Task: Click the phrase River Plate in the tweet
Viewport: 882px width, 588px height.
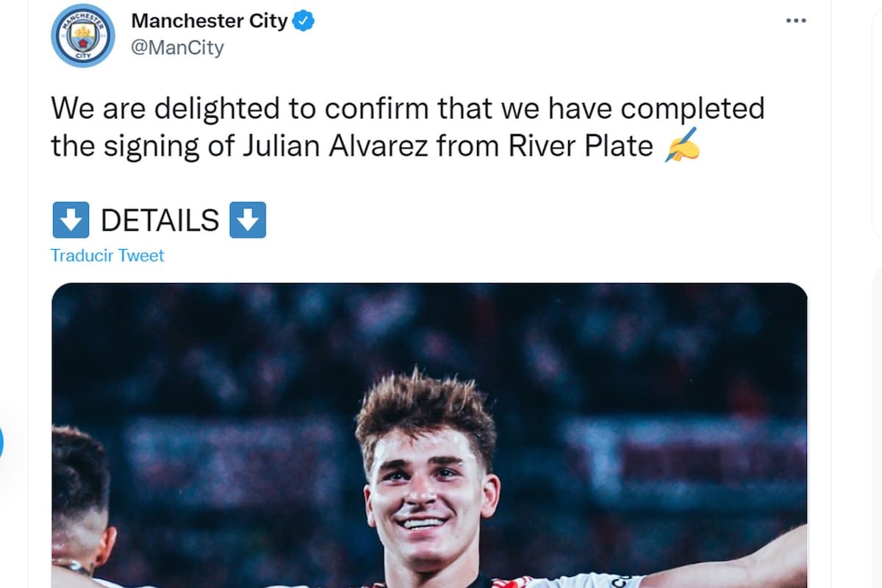Action: [x=581, y=146]
